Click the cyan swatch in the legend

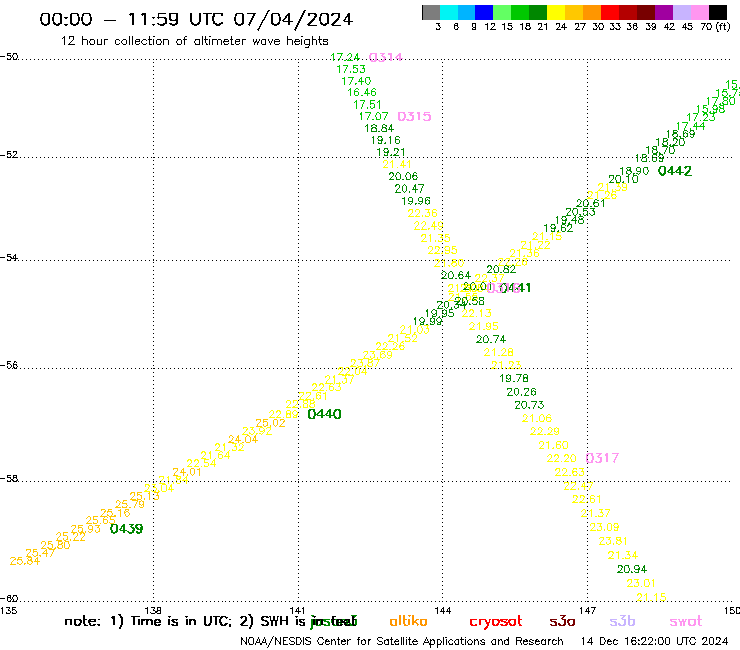[x=449, y=12]
